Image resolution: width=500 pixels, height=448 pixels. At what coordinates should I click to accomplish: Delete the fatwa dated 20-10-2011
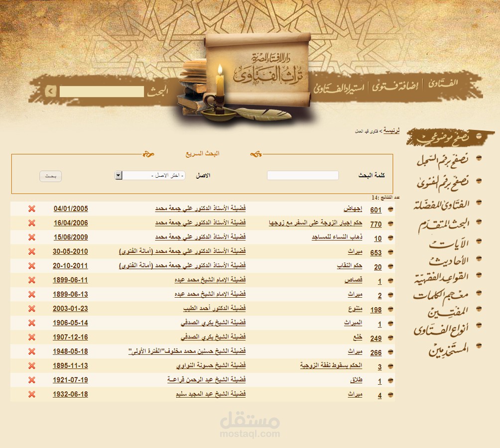click(x=31, y=266)
